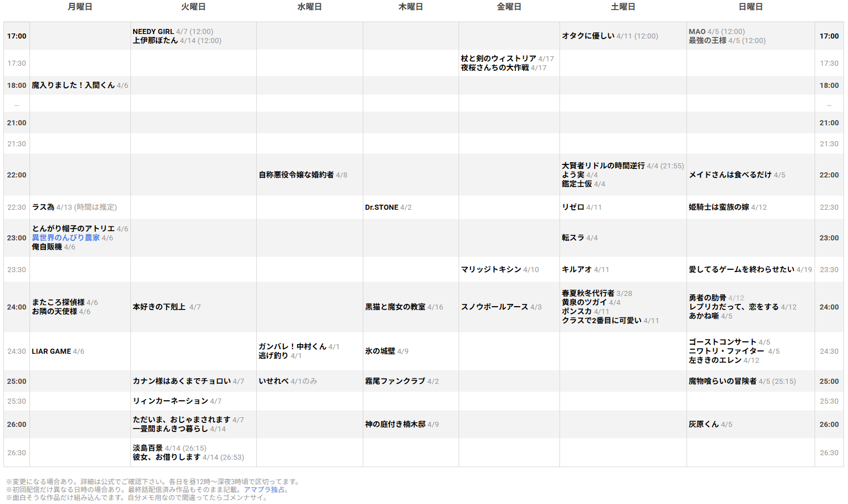Select the リゼロ entry on Saturday
The image size is (848, 504).
[x=573, y=207]
